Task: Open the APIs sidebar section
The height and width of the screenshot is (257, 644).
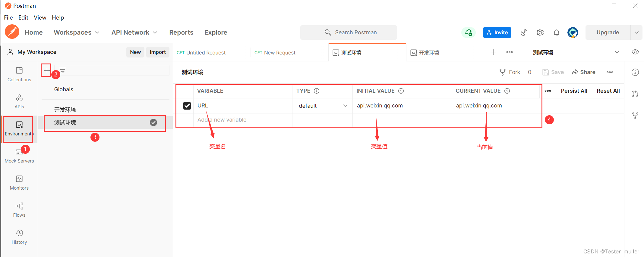Action: (19, 101)
